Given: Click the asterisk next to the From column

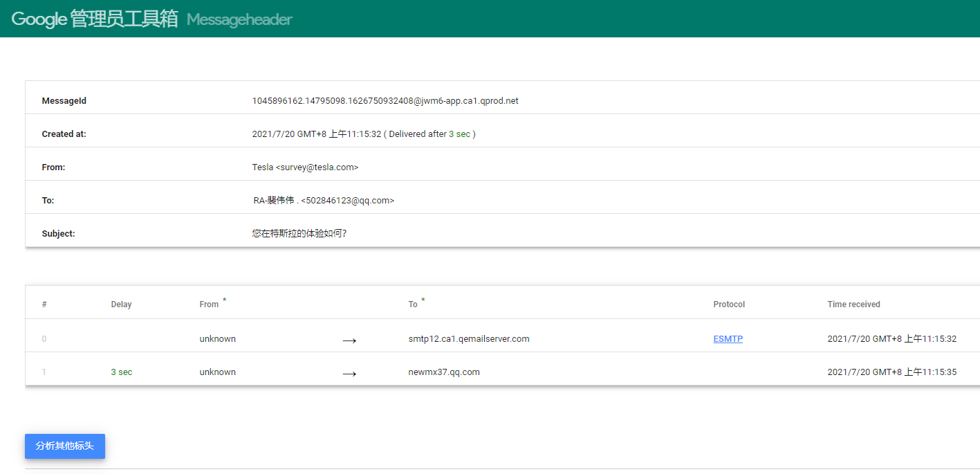Looking at the screenshot, I should click(x=223, y=299).
